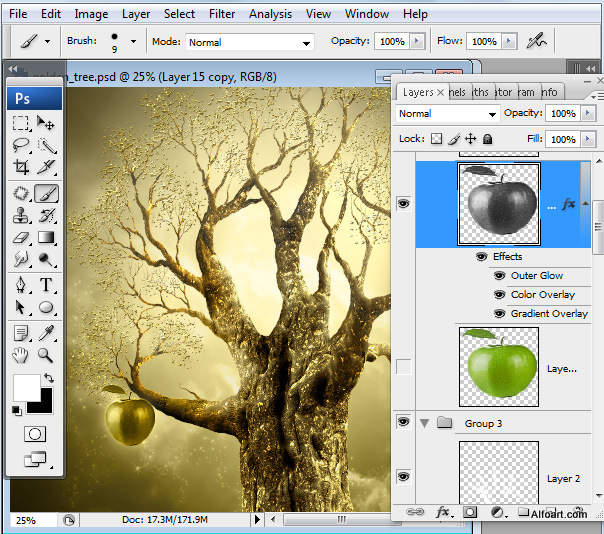The image size is (604, 534).
Task: Open the Analysis menu
Action: (270, 14)
